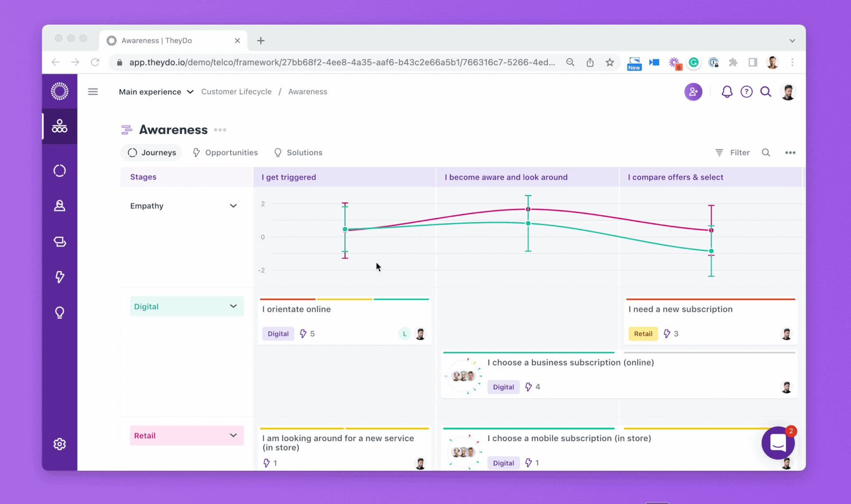Image resolution: width=851 pixels, height=504 pixels.
Task: Collapse the Empathy lane chevron
Action: [x=233, y=206]
